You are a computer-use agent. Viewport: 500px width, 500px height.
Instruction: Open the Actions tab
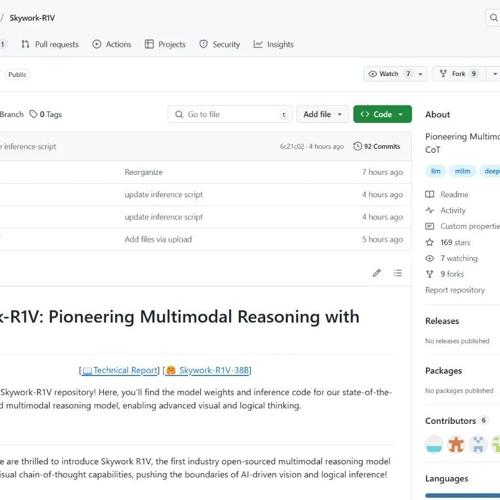point(112,44)
